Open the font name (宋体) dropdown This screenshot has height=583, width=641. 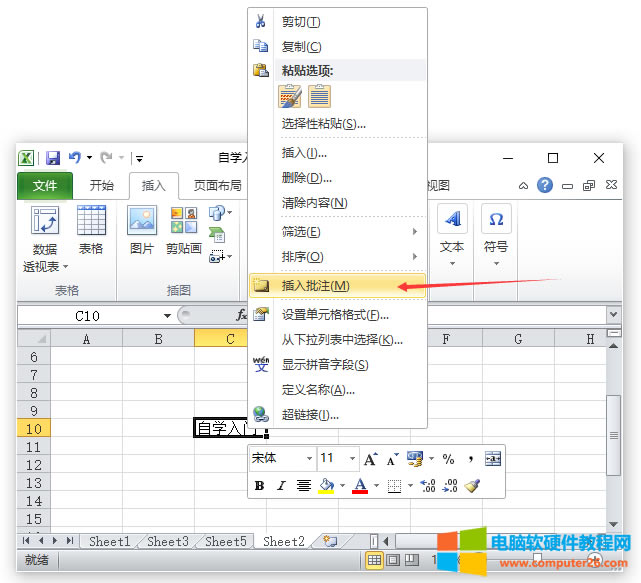point(309,459)
